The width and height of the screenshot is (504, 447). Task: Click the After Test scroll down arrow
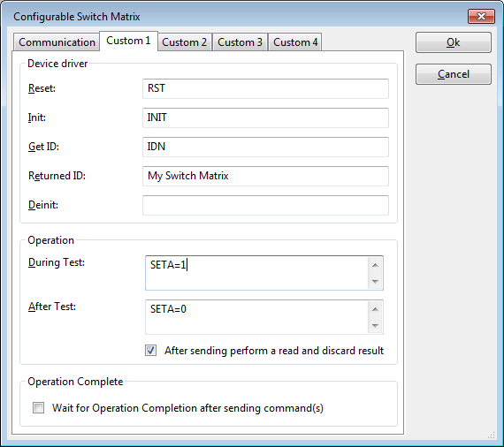coord(375,326)
